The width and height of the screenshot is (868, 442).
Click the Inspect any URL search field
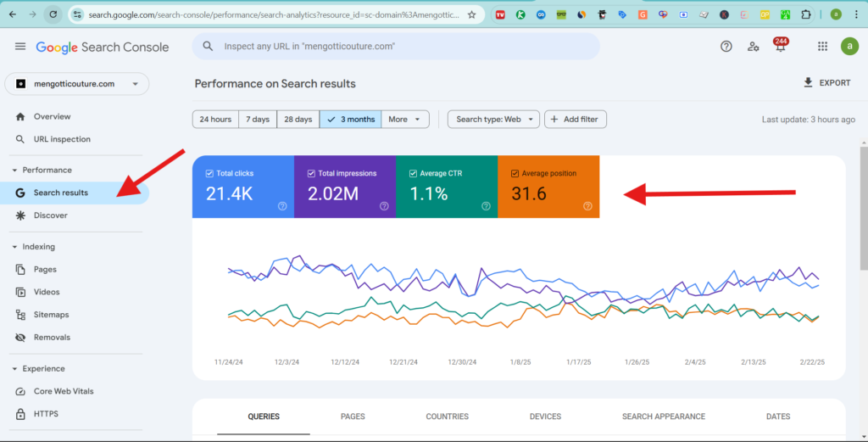(396, 47)
